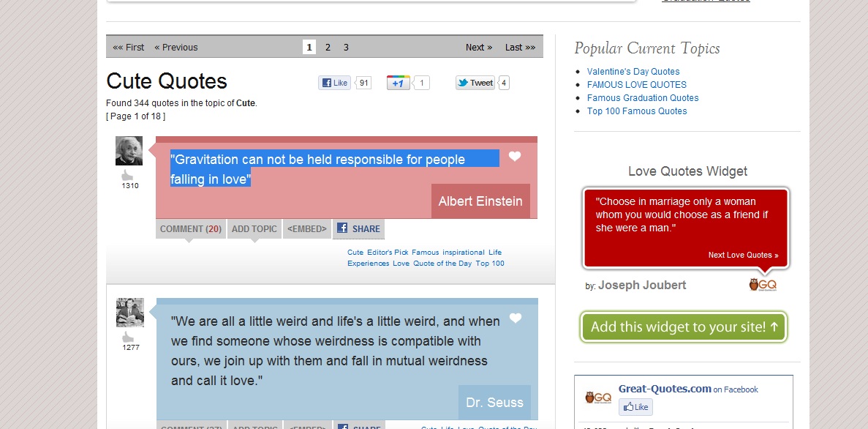868x429 pixels.
Task: Share the Einstein quote on Facebook
Action: click(359, 228)
